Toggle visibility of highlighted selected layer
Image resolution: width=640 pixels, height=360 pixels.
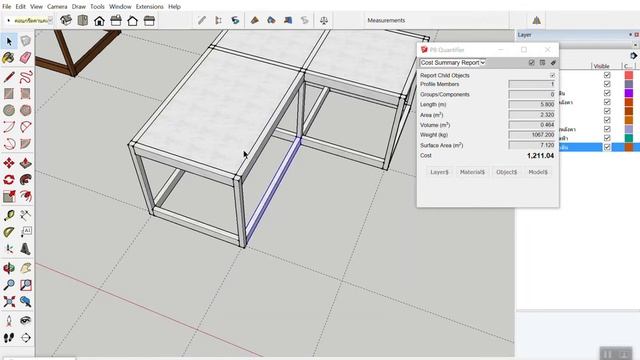coord(607,147)
